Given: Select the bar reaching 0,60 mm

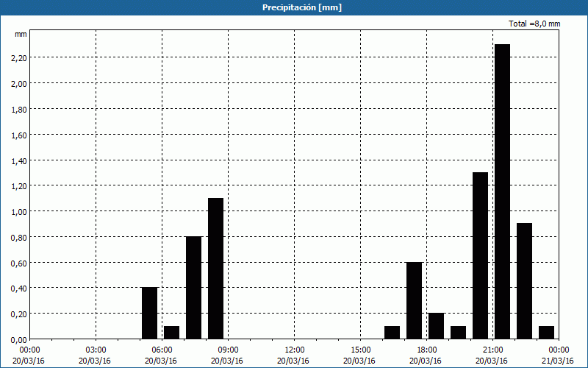Looking at the screenshot, I should pos(414,300).
